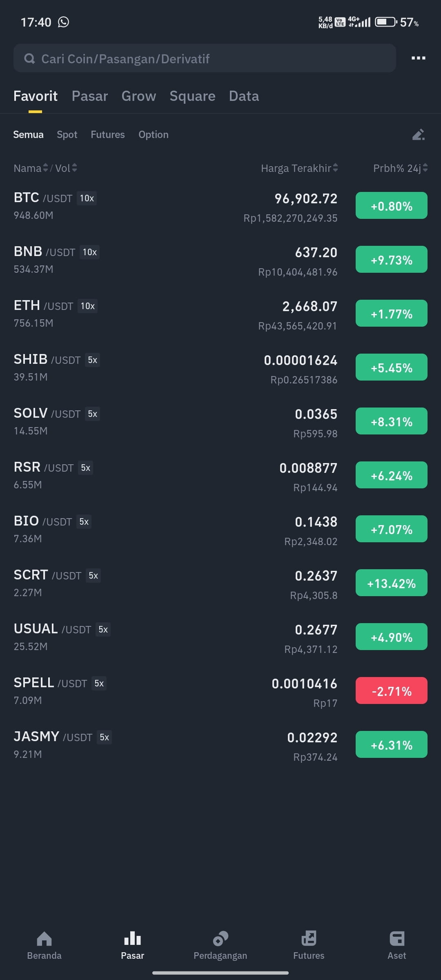This screenshot has width=441, height=980.
Task: Sort by Prbh% 24j change column
Action: coord(400,168)
